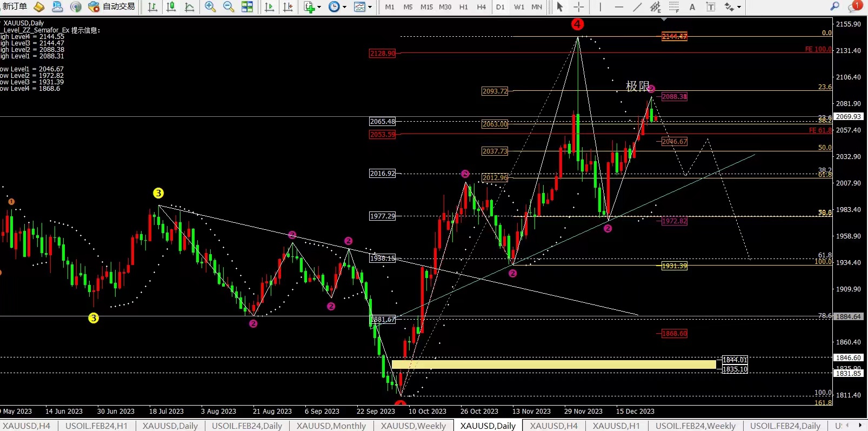The image size is (868, 431).
Task: Expand the chart templates dropdown arrow
Action: tap(370, 8)
